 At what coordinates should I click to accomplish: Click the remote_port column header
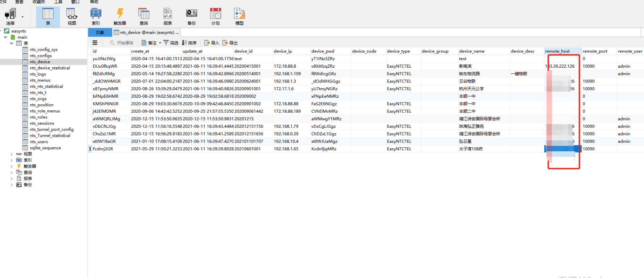(x=599, y=51)
